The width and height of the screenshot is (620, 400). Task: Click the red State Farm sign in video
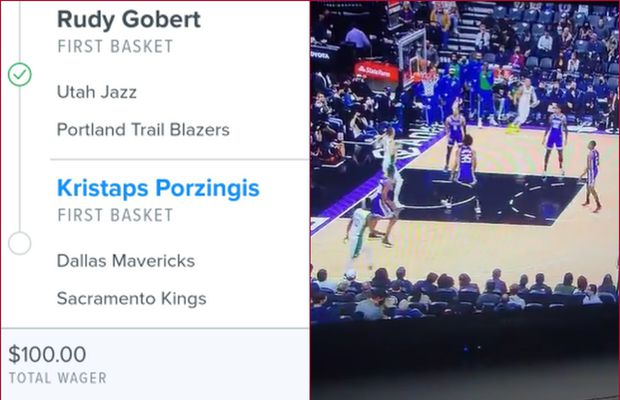pos(376,71)
